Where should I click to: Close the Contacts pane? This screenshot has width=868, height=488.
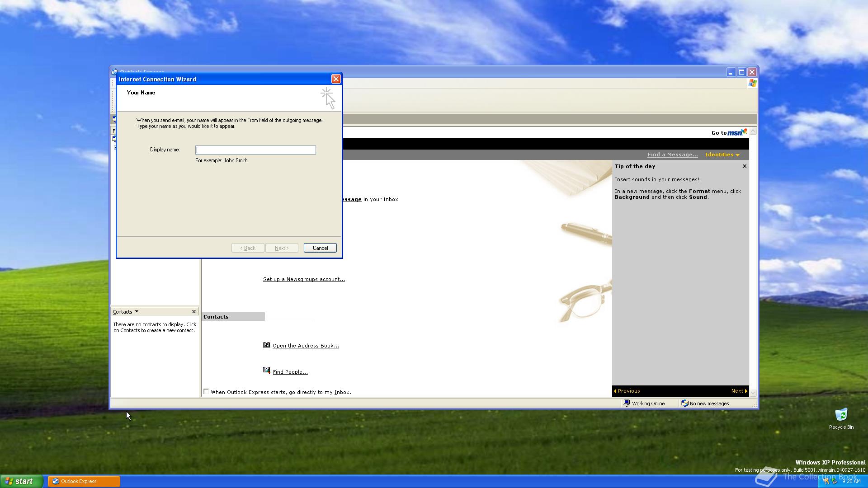pos(194,312)
